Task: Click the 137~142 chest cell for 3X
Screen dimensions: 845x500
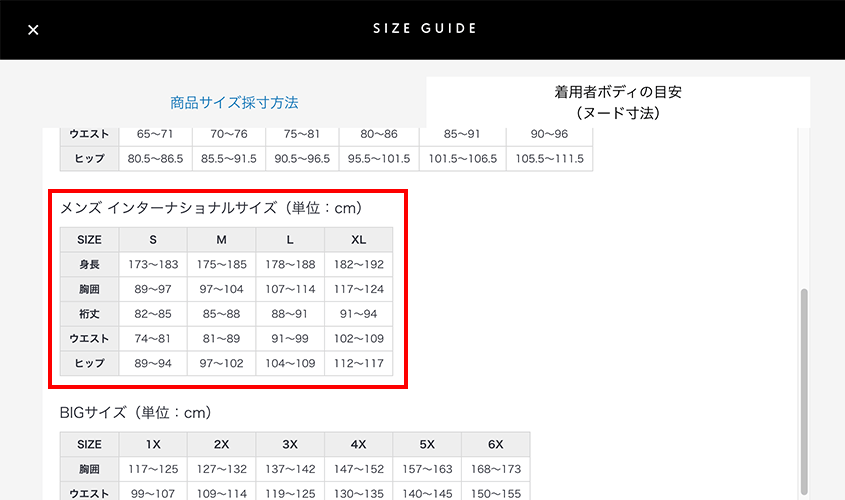Action: pos(290,469)
